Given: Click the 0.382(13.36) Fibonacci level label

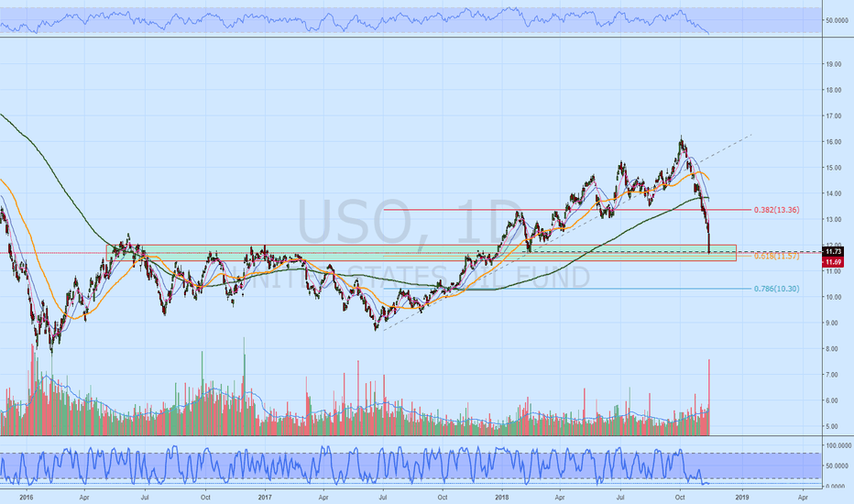Looking at the screenshot, I should tap(777, 210).
